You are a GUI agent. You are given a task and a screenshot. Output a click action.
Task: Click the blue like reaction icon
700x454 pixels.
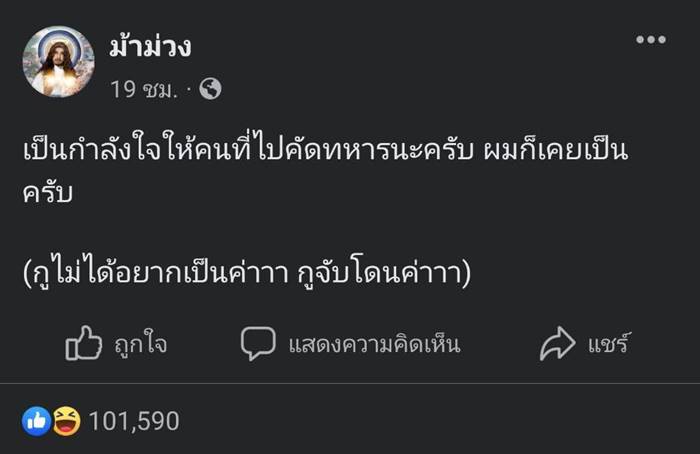[37, 421]
